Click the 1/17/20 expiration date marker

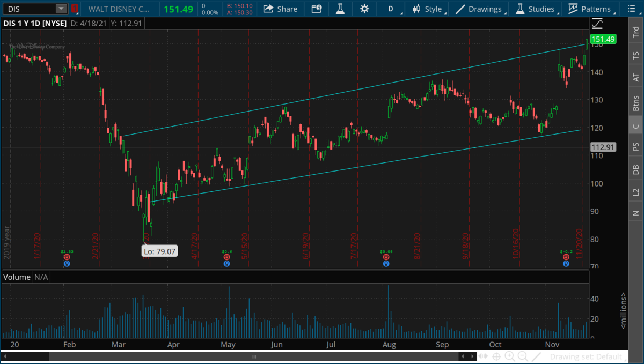38,246
